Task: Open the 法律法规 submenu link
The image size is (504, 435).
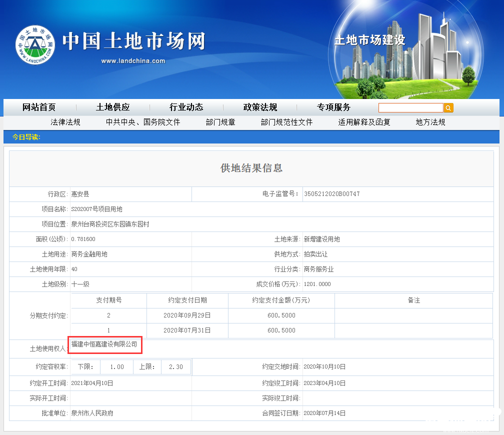Action: [x=65, y=122]
